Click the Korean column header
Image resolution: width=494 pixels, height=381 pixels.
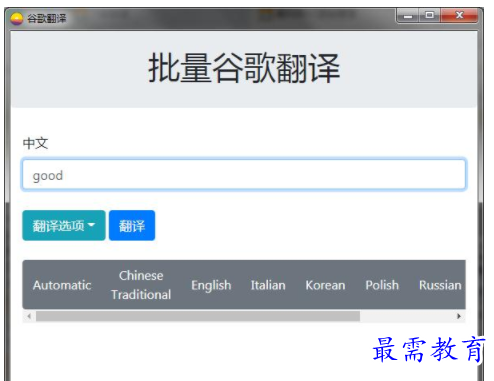pos(325,285)
